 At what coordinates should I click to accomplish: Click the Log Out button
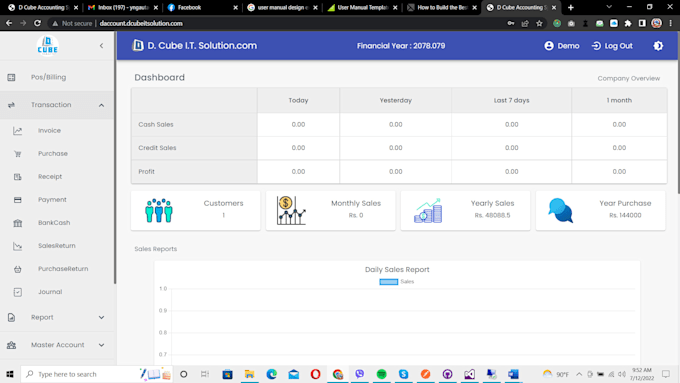612,46
